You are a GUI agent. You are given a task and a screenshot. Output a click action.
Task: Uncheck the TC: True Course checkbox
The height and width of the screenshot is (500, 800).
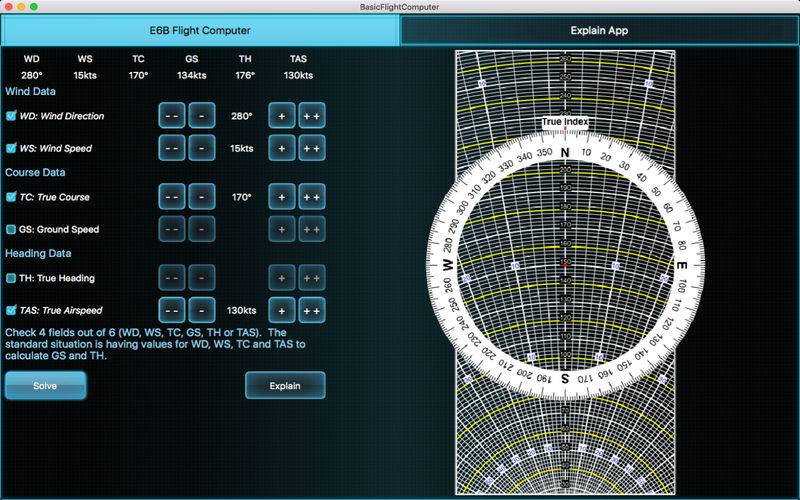(11, 197)
